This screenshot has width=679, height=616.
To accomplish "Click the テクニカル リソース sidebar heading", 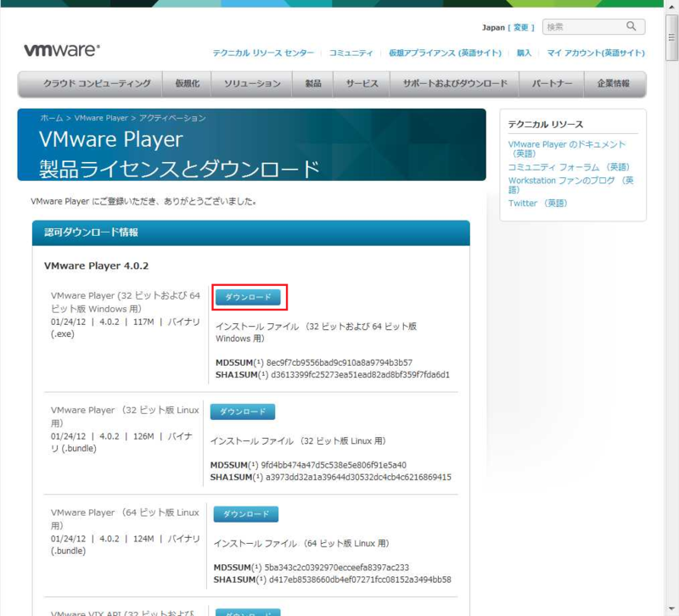I will click(x=545, y=124).
